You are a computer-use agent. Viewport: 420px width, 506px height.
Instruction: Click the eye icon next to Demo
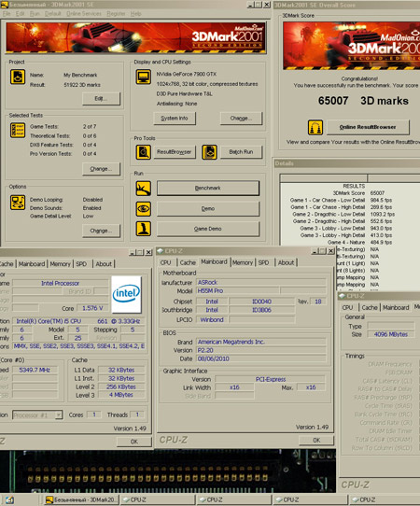pos(143,209)
